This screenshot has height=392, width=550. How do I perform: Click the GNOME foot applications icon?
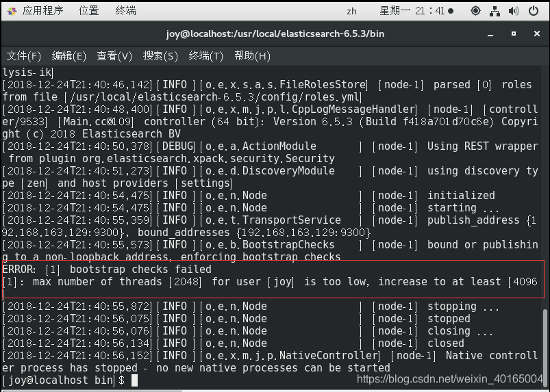point(12,11)
